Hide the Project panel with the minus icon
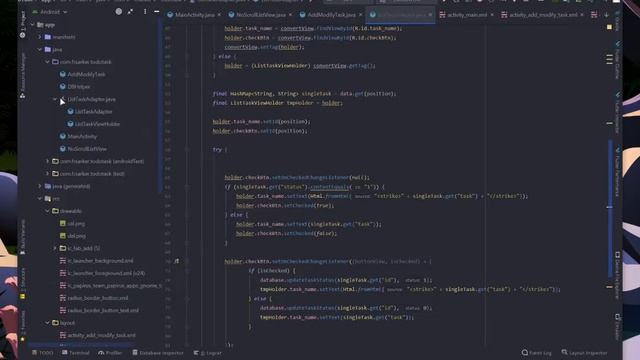Image resolution: width=640 pixels, height=360 pixels. pos(156,11)
